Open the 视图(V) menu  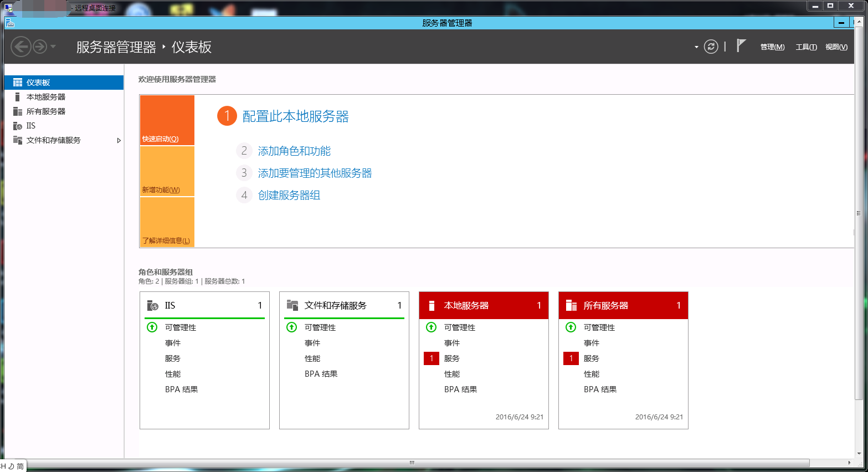coord(836,47)
